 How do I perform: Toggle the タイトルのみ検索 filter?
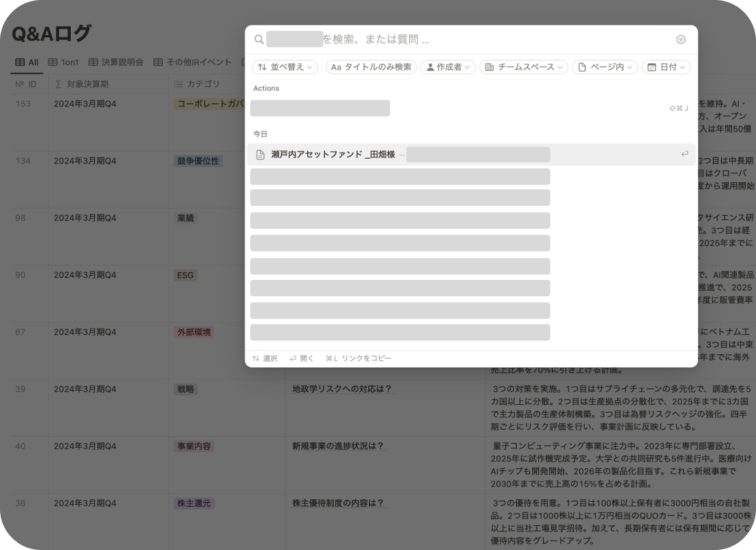click(371, 67)
